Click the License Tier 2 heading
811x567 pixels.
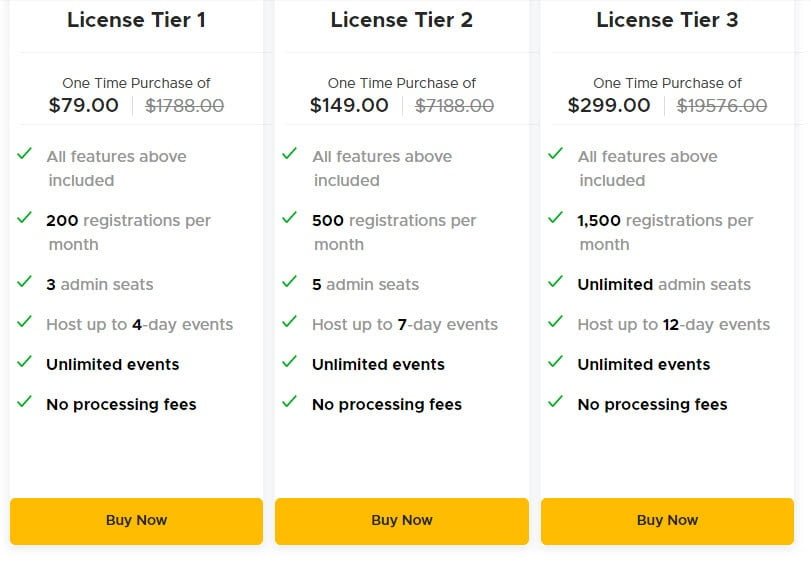tap(402, 20)
